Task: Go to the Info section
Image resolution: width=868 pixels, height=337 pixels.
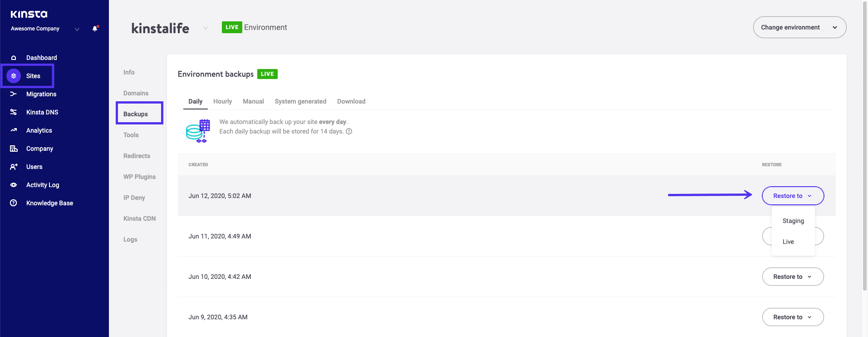Action: 129,72
